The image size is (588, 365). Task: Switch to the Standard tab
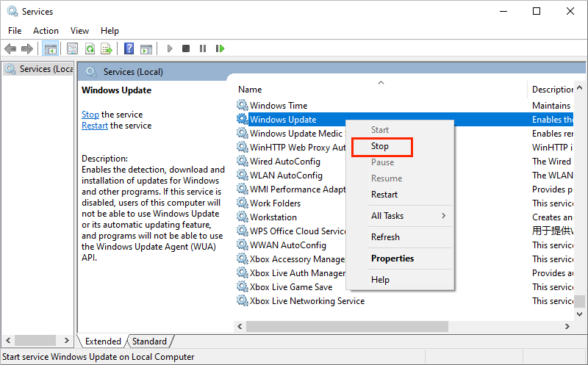pyautogui.click(x=149, y=341)
